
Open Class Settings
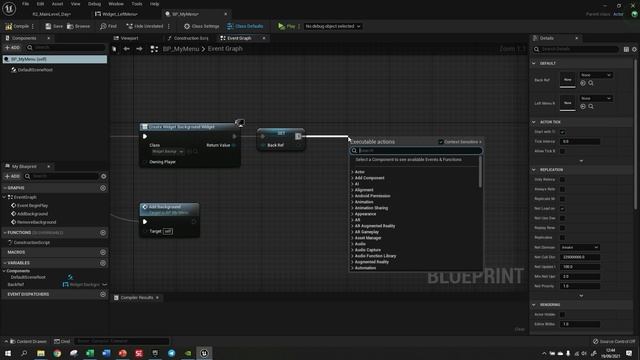201,26
